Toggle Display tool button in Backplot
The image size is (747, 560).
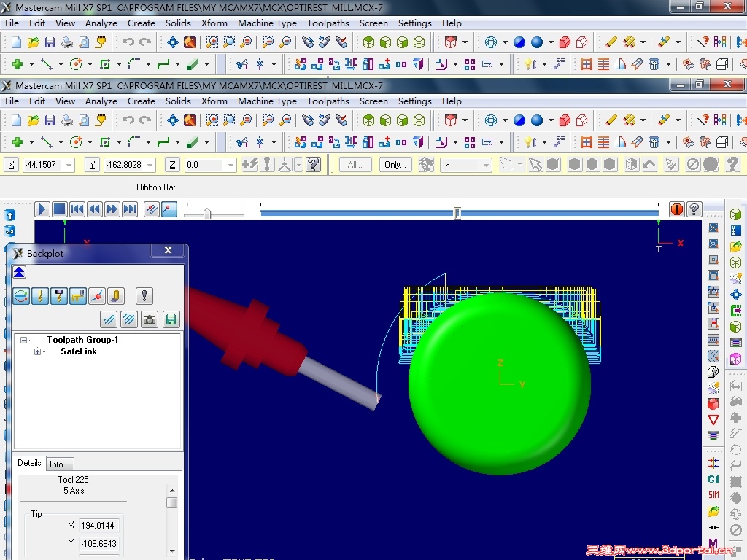tap(40, 296)
